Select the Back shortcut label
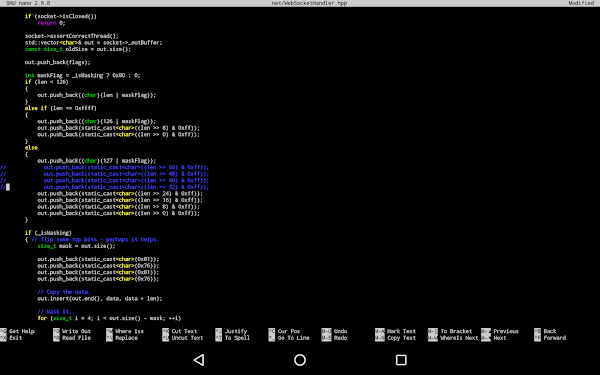 [550, 331]
